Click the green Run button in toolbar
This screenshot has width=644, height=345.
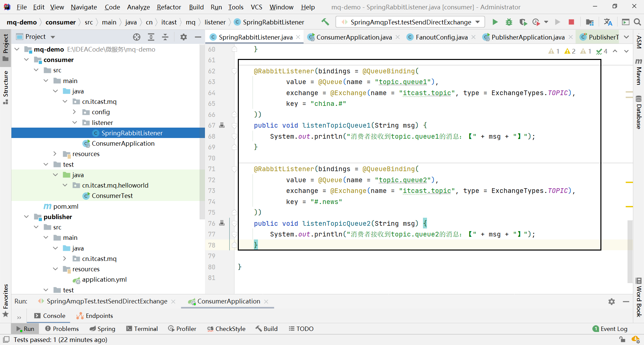[495, 22]
